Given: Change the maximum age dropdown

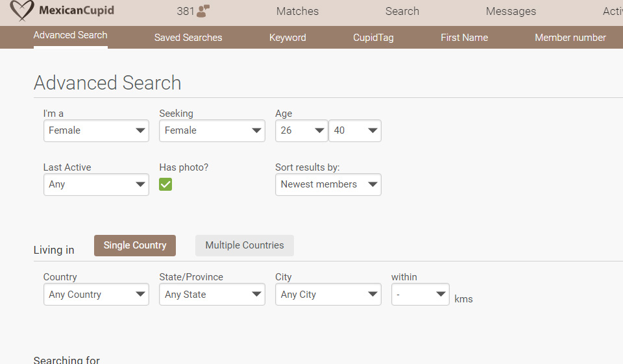Looking at the screenshot, I should click(354, 131).
